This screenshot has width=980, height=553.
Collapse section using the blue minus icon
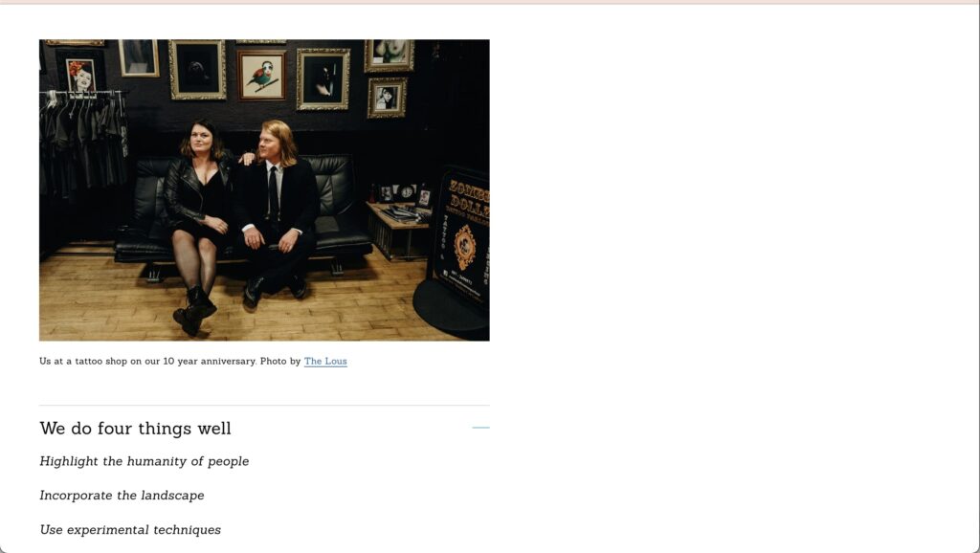[x=480, y=428]
